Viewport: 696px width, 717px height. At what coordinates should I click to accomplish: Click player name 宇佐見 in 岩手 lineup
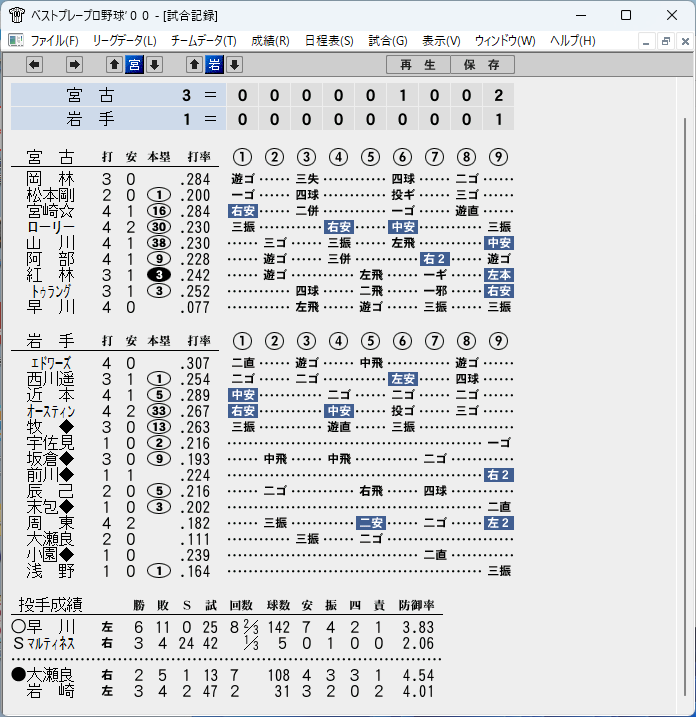(x=50, y=443)
